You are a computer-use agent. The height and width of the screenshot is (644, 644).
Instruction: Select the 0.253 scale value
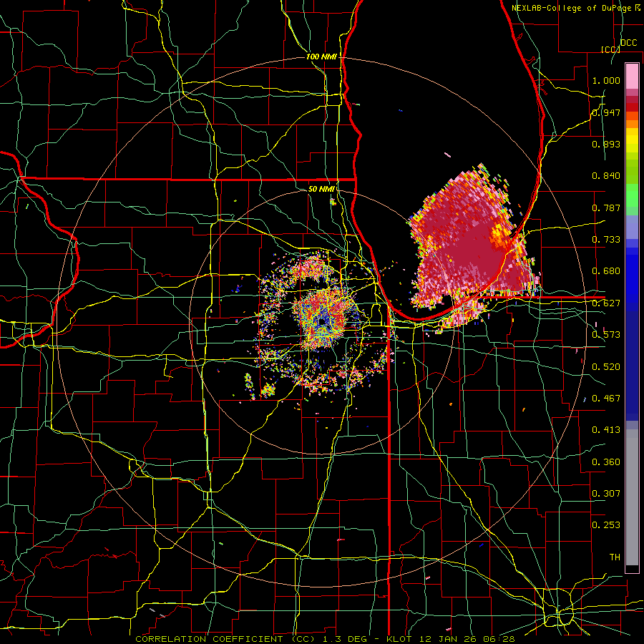[x=606, y=525]
